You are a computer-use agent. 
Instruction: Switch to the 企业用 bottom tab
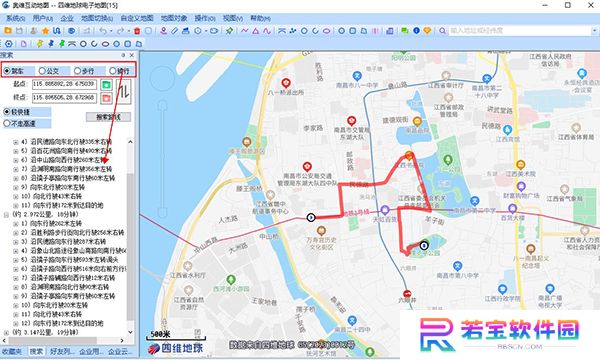click(91, 351)
